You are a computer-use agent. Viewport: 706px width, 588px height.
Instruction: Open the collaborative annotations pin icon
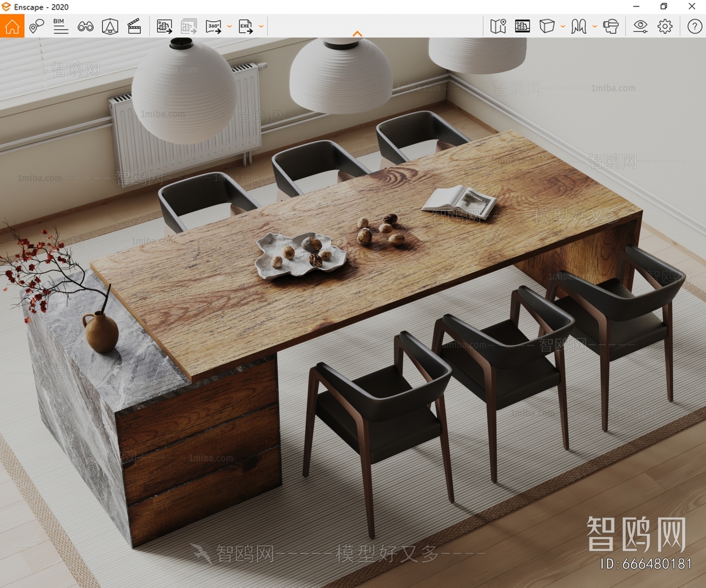point(37,26)
